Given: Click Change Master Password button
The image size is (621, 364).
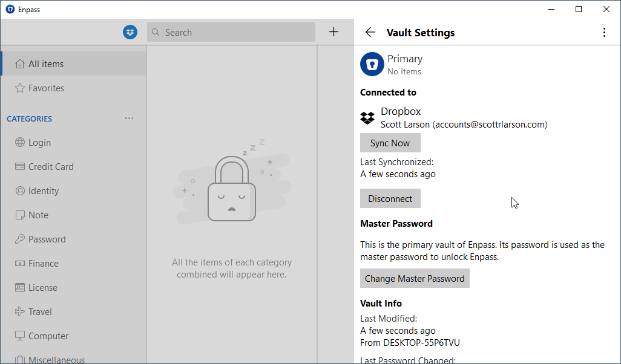Looking at the screenshot, I should coord(415,279).
